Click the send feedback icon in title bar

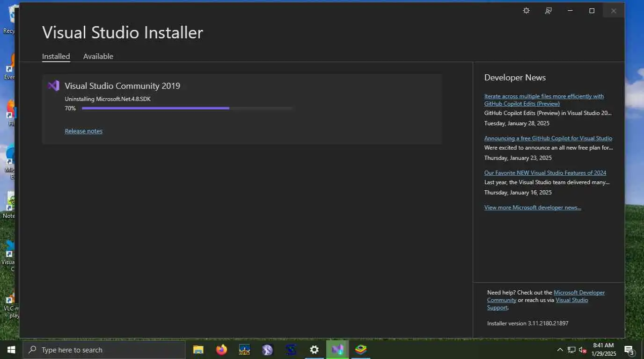pyautogui.click(x=548, y=11)
